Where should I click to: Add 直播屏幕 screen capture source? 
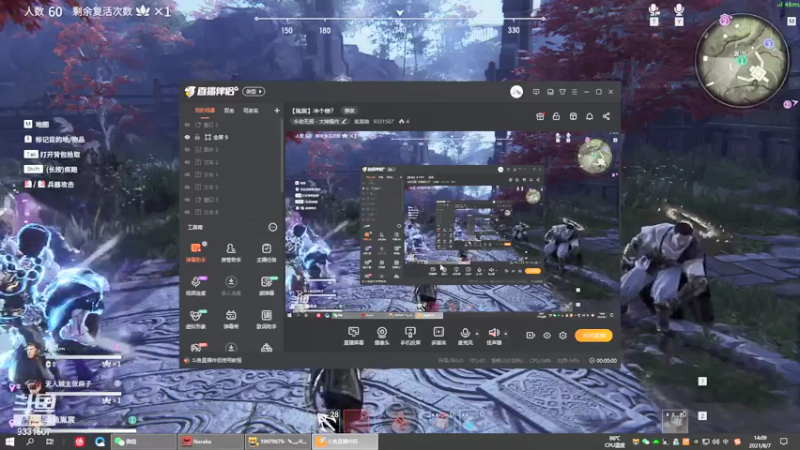pyautogui.click(x=353, y=336)
